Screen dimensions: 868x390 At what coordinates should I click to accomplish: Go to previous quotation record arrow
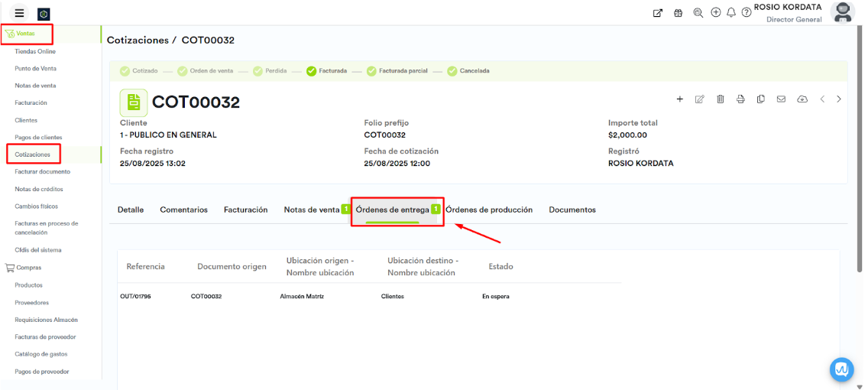(x=822, y=99)
